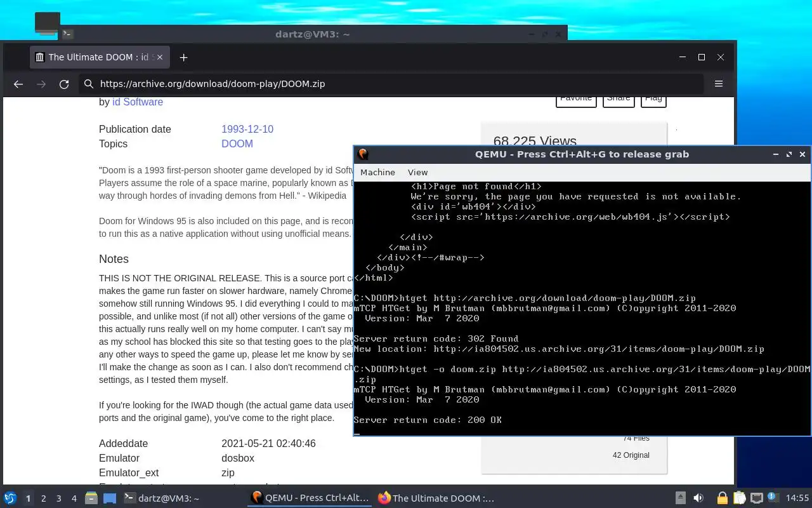This screenshot has height=508, width=812.
Task: Click the browser forward arrow
Action: click(41, 84)
